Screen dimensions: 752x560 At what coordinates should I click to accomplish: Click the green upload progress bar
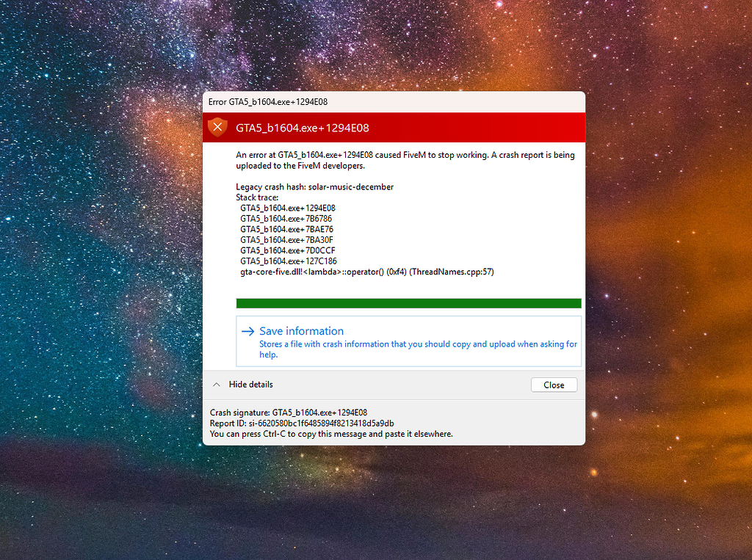(x=408, y=302)
